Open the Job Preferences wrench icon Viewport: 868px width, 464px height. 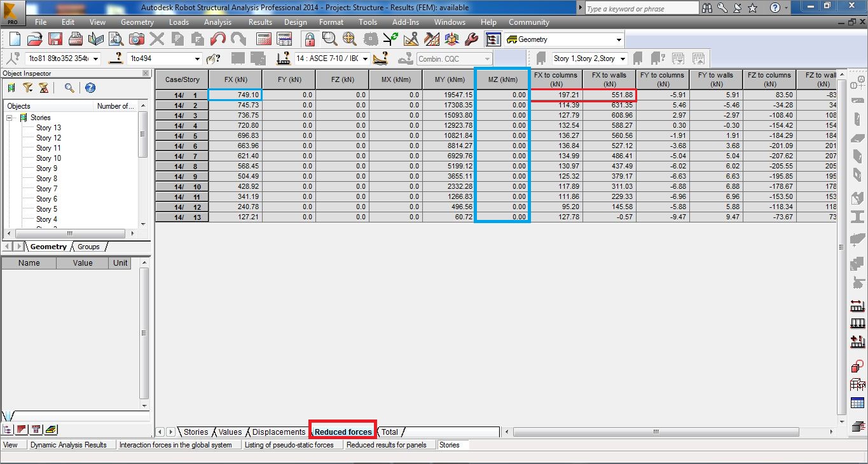click(x=471, y=39)
